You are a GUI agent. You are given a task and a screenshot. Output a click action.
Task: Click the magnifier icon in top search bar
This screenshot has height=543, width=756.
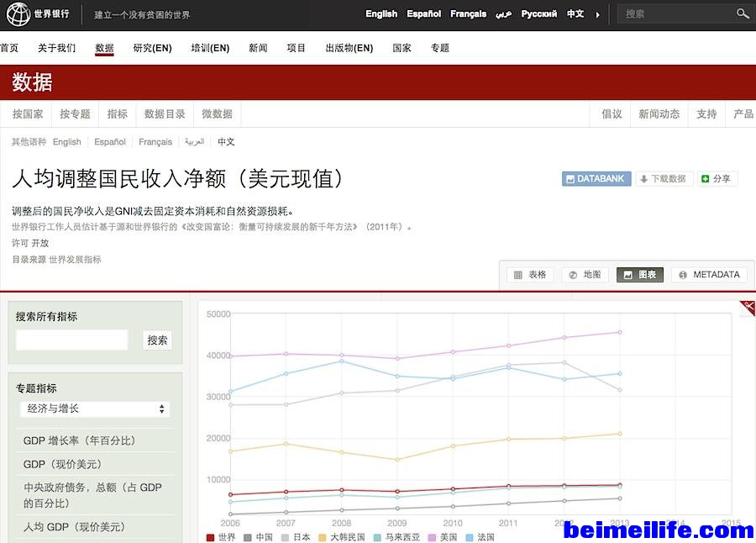tap(742, 13)
